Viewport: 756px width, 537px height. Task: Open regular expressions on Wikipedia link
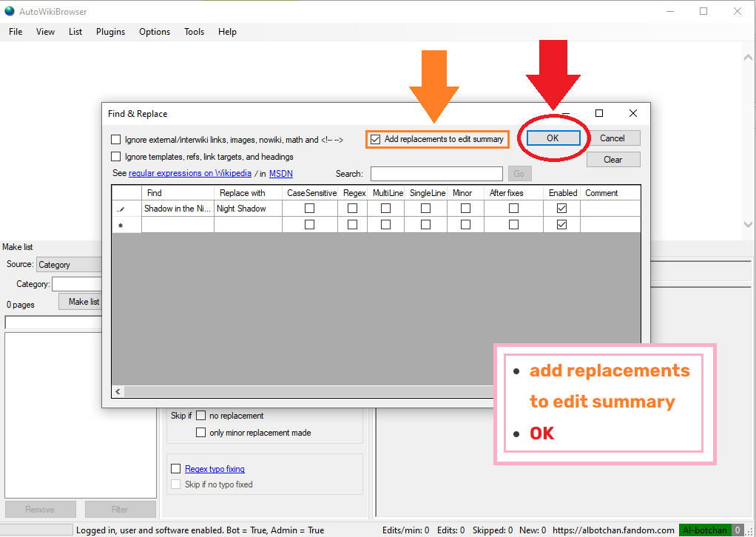pos(190,173)
